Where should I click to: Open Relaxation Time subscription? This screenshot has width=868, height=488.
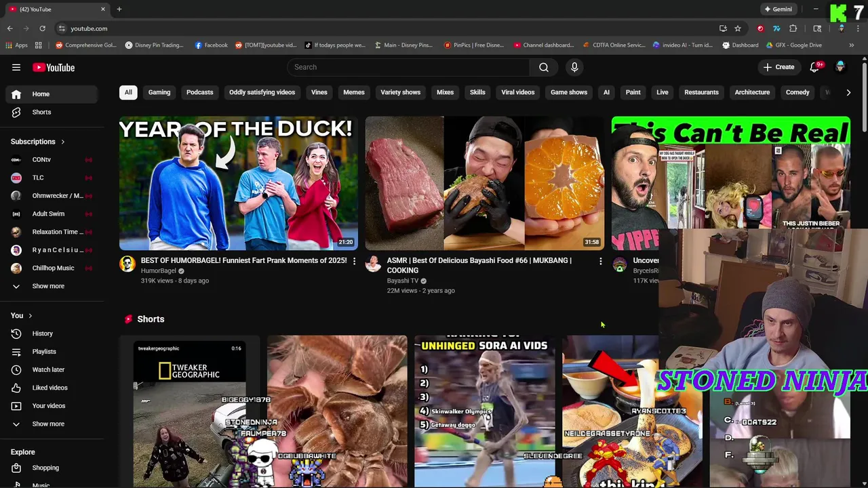click(52, 232)
